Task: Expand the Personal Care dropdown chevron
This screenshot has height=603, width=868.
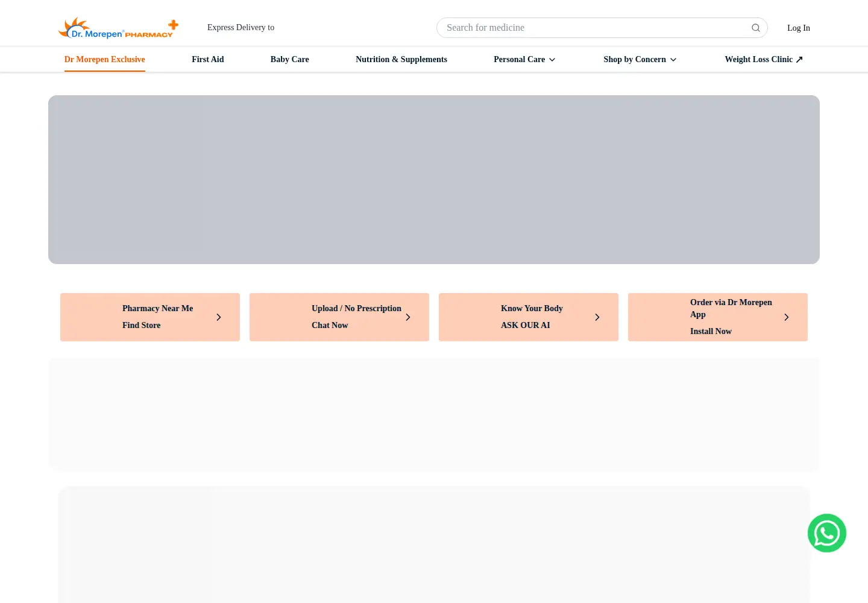Action: (552, 60)
